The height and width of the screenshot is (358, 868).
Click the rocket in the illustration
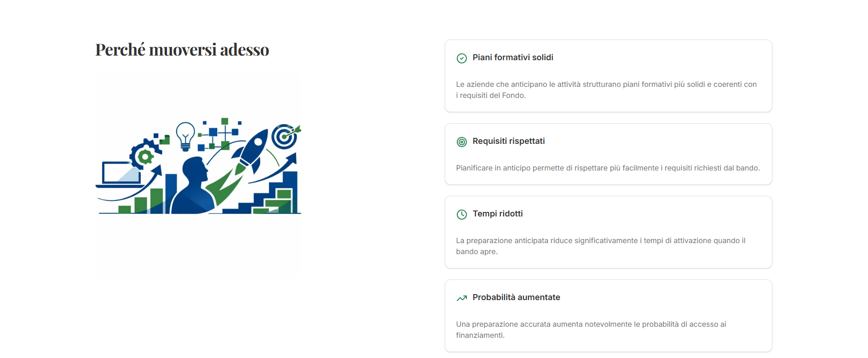click(252, 148)
